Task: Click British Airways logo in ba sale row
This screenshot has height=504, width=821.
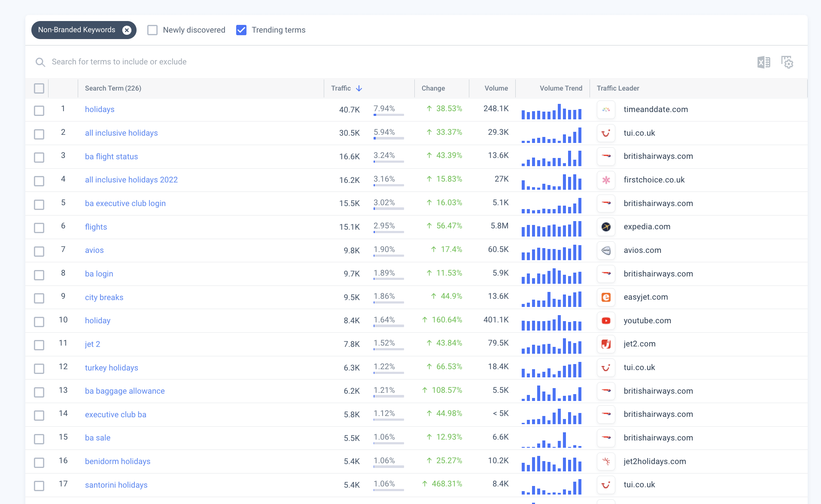Action: [x=606, y=438]
